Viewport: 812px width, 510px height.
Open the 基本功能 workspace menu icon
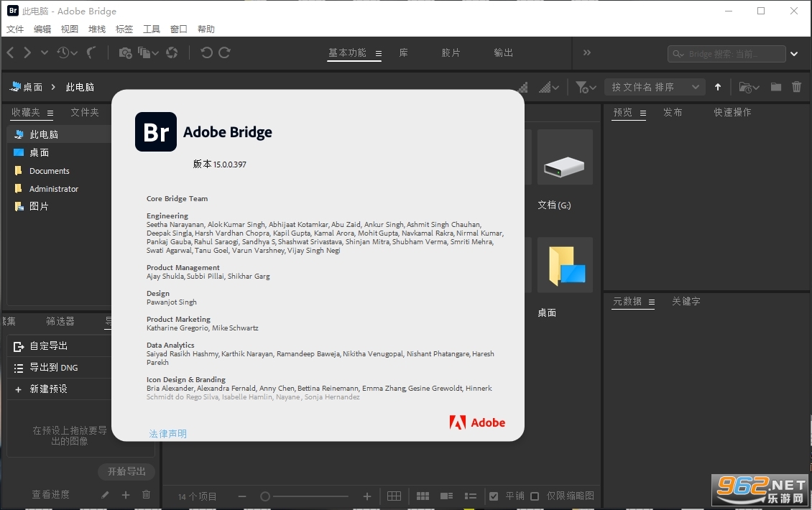tap(379, 53)
